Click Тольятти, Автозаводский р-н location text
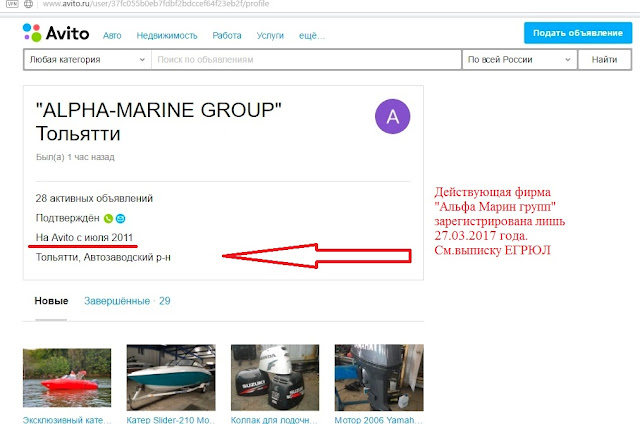Viewport: 640px width, 424px height. (103, 258)
